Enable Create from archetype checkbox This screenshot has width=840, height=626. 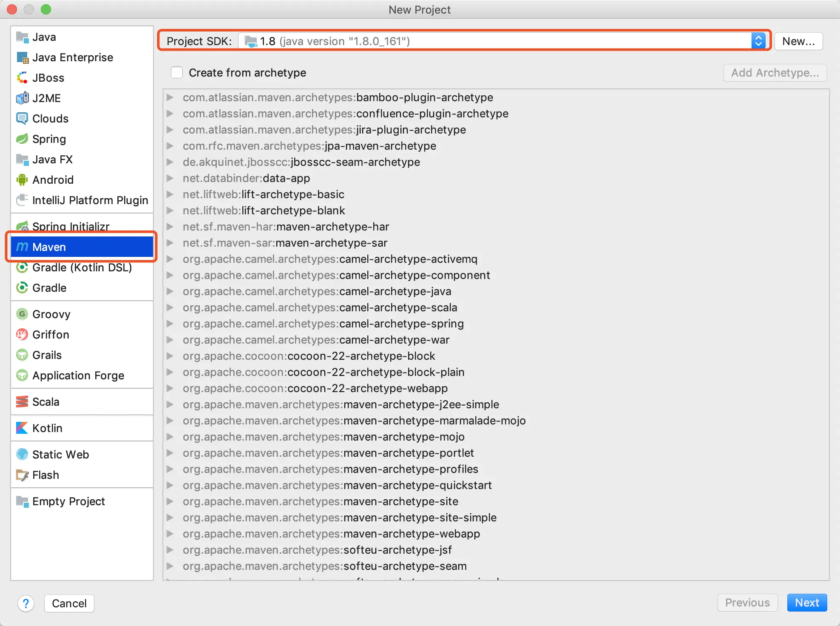point(177,73)
